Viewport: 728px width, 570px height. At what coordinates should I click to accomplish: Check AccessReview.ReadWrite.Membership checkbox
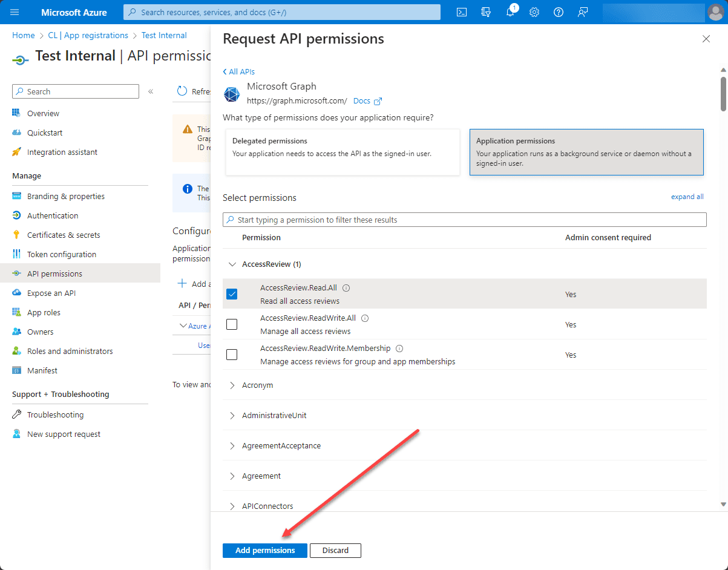(x=232, y=355)
